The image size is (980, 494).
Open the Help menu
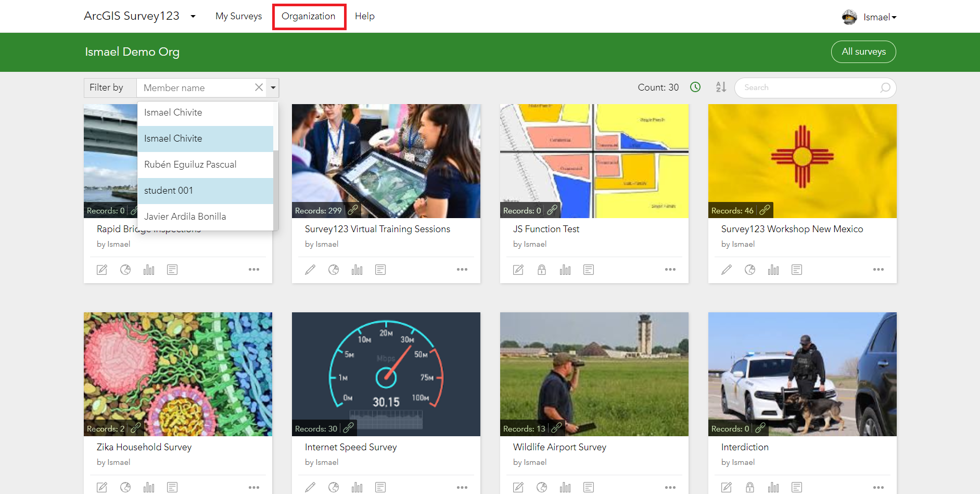pos(365,16)
